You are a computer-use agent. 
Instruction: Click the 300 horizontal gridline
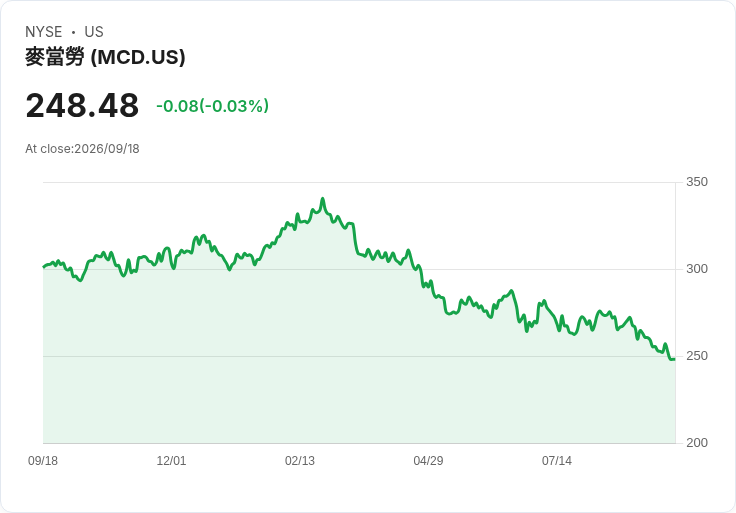coord(359,269)
